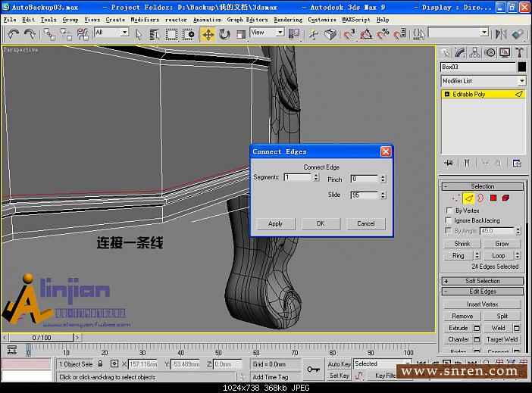Open the Graph Editors menu
Image resolution: width=532 pixels, height=393 pixels.
coord(247,20)
